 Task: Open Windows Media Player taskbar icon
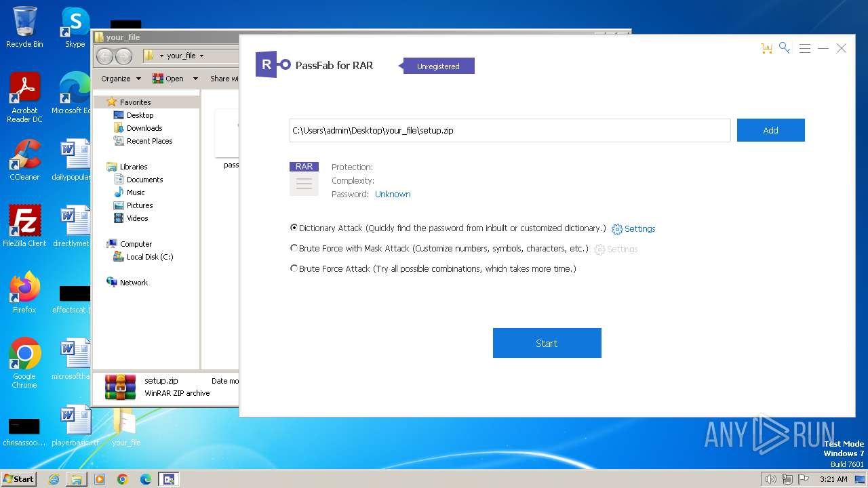click(100, 479)
